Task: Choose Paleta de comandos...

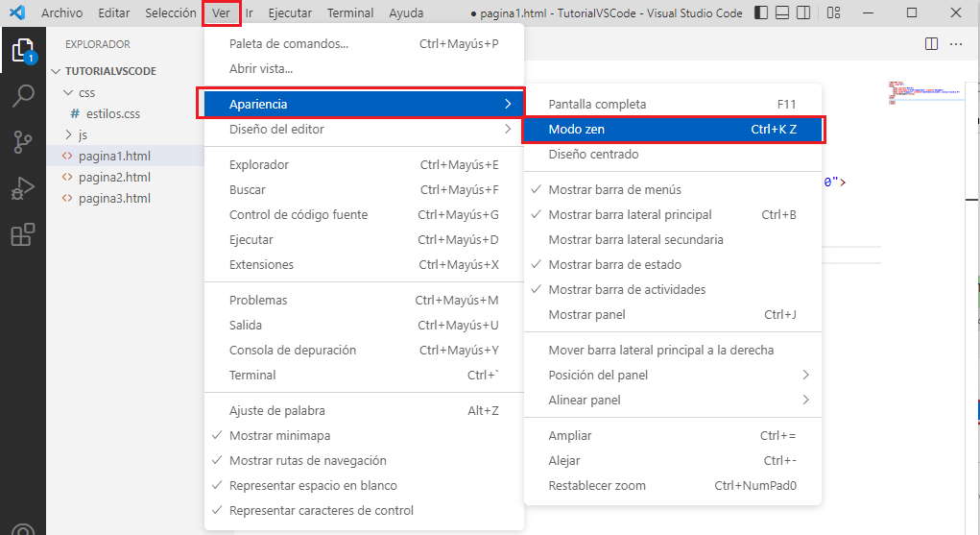Action: click(364, 44)
